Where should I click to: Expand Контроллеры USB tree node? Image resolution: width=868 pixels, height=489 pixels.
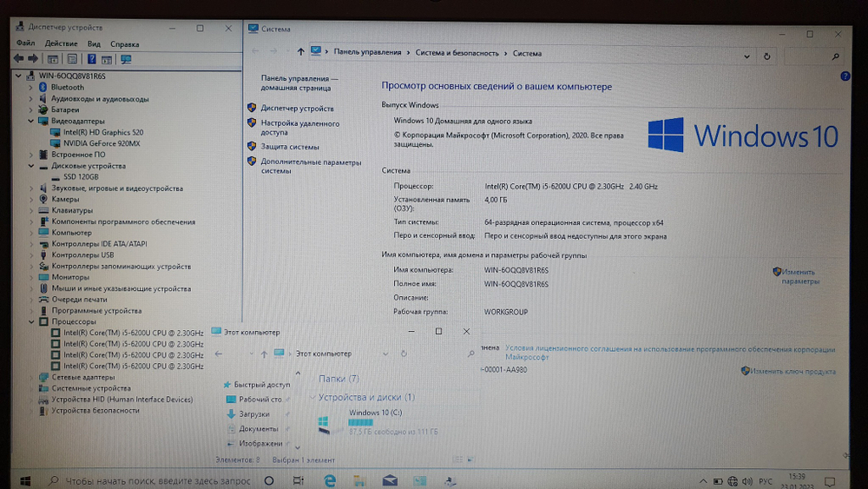[31, 254]
